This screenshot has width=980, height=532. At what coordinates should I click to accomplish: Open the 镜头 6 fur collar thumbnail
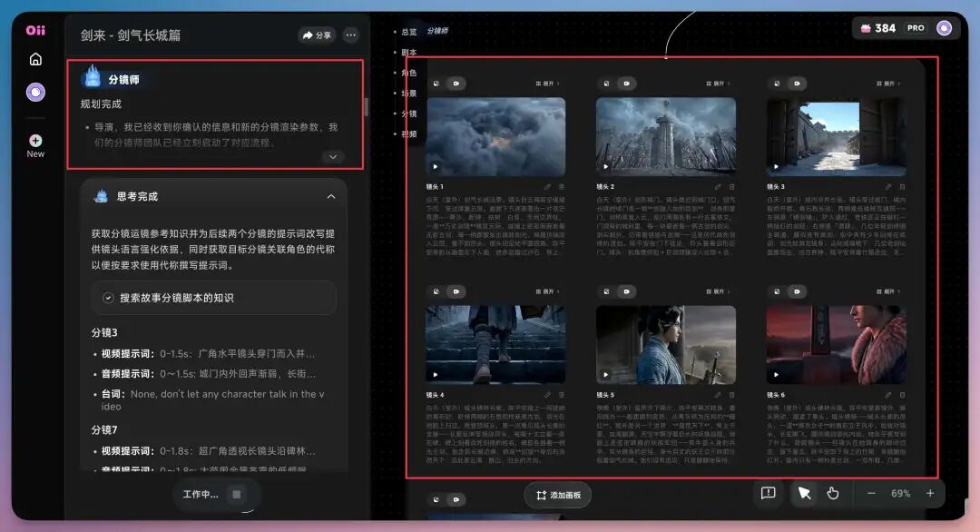837,344
